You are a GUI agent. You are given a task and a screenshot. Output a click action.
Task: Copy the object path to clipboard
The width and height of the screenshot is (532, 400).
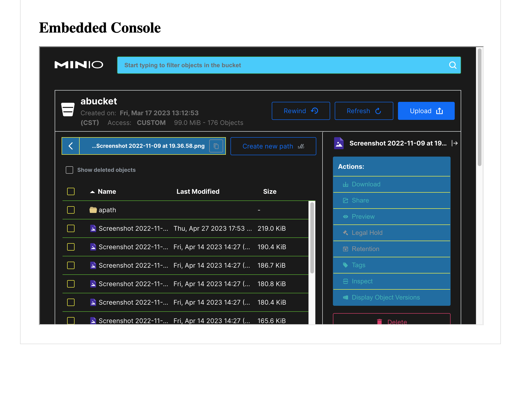tap(216, 146)
